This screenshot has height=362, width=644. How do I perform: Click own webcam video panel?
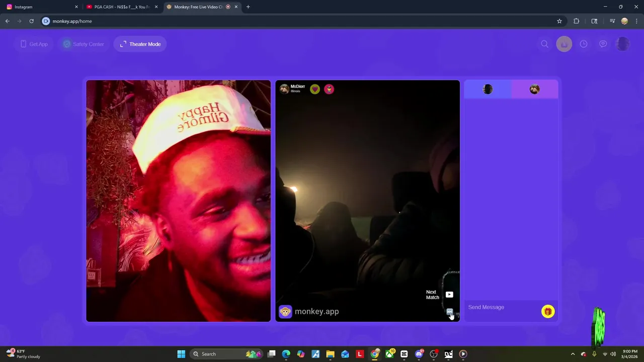pos(178,201)
